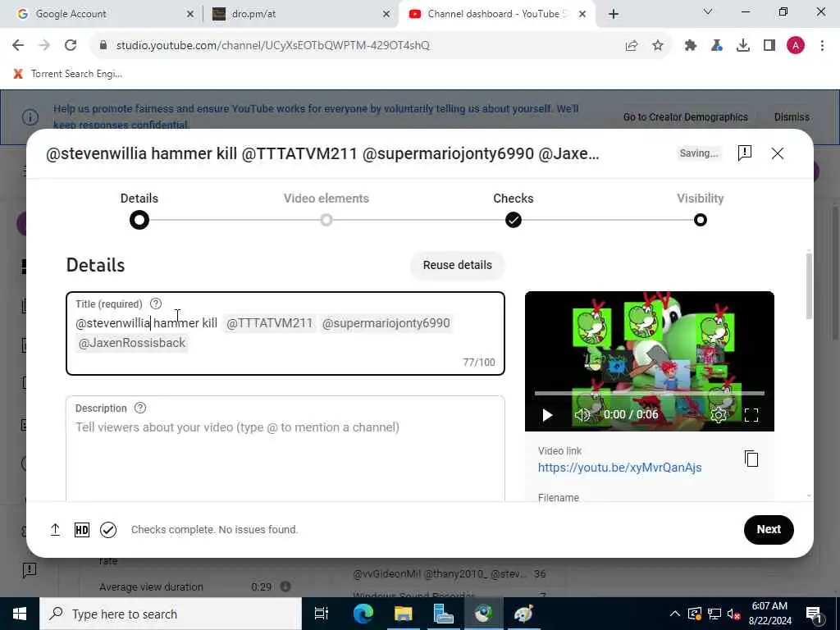The height and width of the screenshot is (630, 840).
Task: Close the dro.pm/at tab
Action: tap(386, 14)
